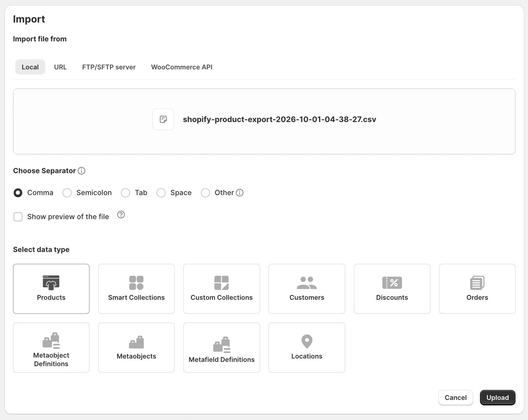Click the Orders label text
Screen dimensions: 528x420
click(x=477, y=297)
